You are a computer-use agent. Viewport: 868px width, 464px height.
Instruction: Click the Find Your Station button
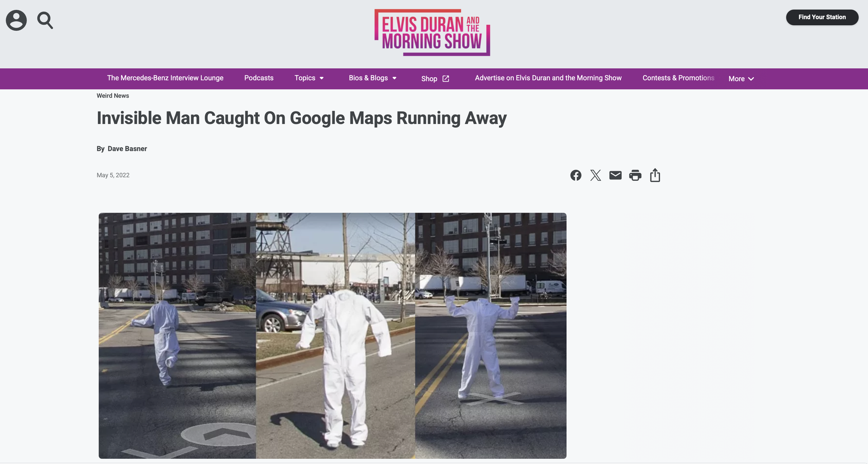coord(822,17)
